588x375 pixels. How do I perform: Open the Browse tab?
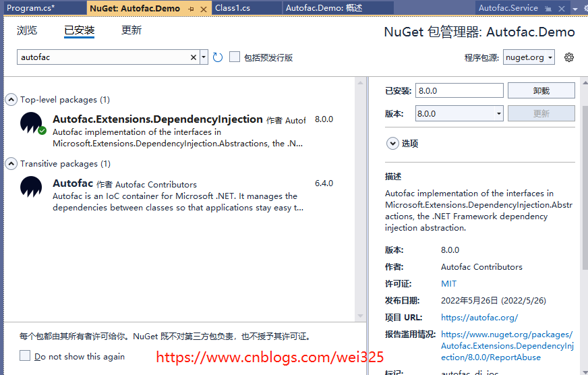(x=27, y=30)
